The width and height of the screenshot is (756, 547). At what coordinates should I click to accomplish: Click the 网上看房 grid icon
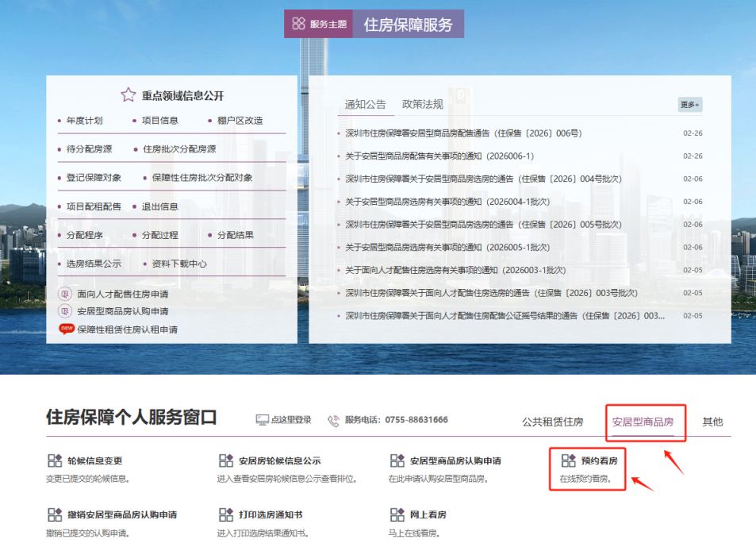[x=397, y=514]
